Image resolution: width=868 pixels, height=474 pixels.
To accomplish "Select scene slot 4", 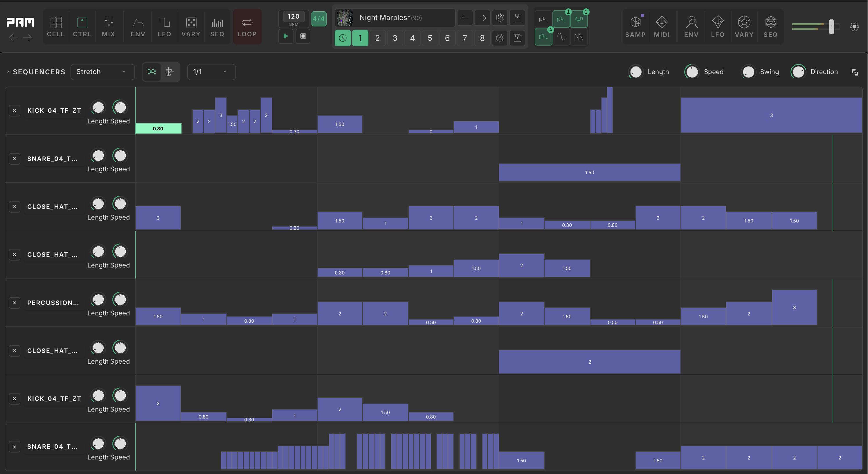I will pos(413,38).
